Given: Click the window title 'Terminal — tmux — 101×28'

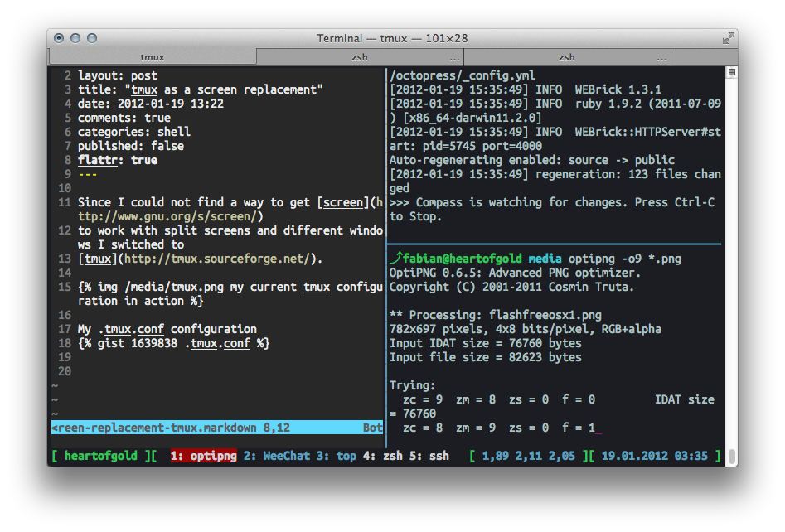Looking at the screenshot, I should 392,38.
